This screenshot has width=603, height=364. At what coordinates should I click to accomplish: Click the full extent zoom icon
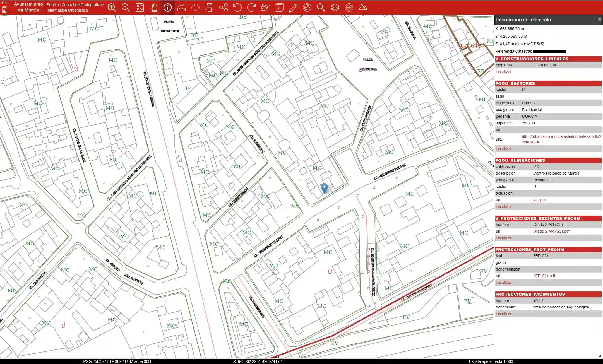click(x=140, y=8)
